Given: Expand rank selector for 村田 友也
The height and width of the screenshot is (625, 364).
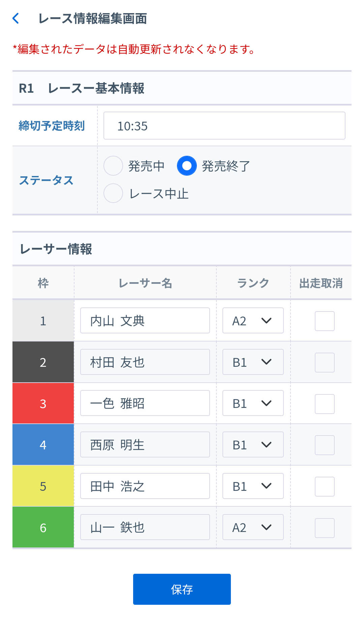Looking at the screenshot, I should click(x=253, y=362).
